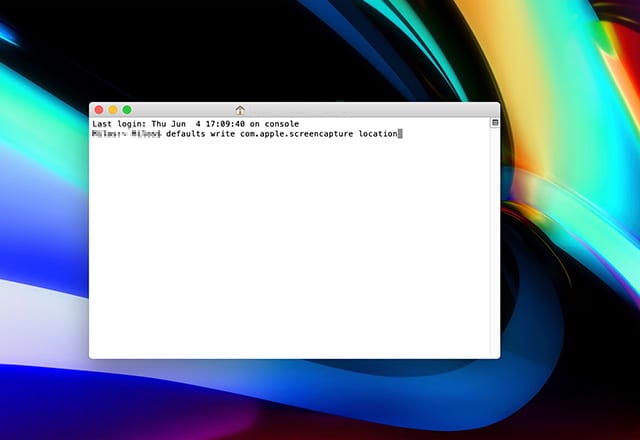The width and height of the screenshot is (640, 440).
Task: Close the Terminal window with red button
Action: point(99,110)
